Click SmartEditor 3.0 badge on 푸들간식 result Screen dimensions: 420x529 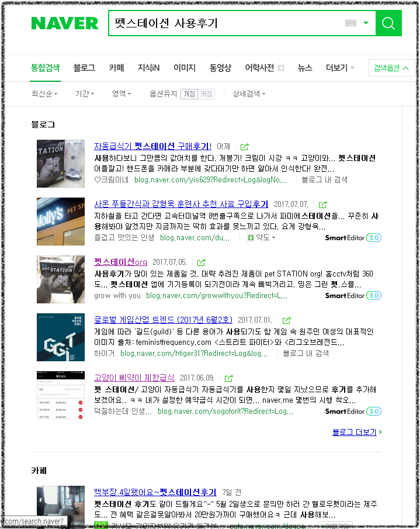coord(353,237)
